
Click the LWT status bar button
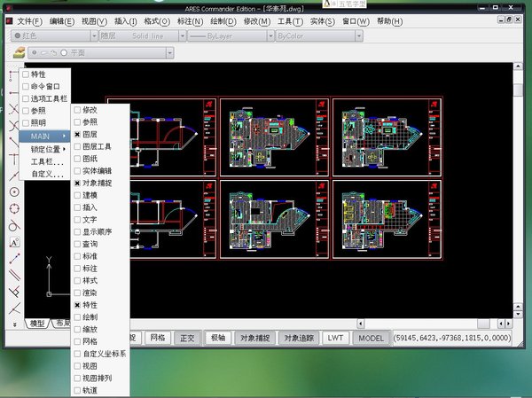click(x=334, y=338)
